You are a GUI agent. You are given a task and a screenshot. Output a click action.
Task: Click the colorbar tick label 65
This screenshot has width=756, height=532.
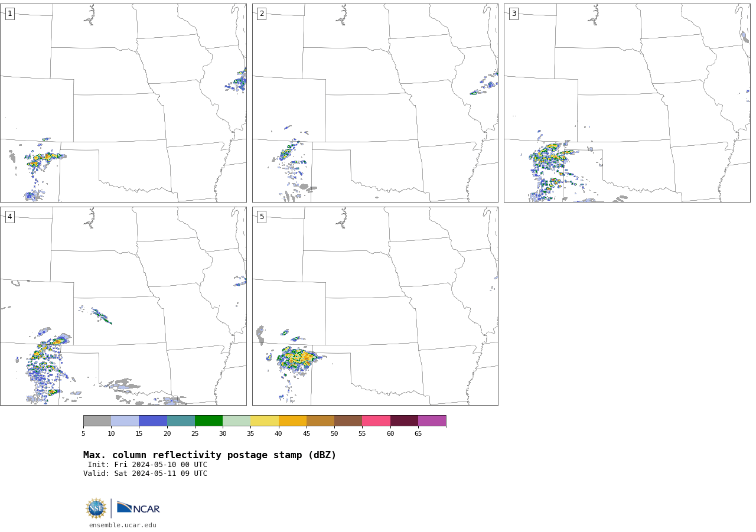pyautogui.click(x=418, y=434)
